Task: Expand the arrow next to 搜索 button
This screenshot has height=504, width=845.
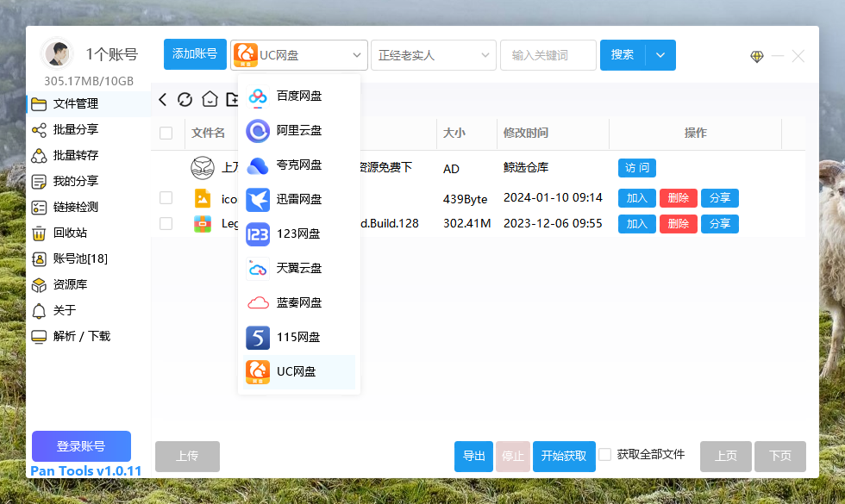Action: coord(660,55)
